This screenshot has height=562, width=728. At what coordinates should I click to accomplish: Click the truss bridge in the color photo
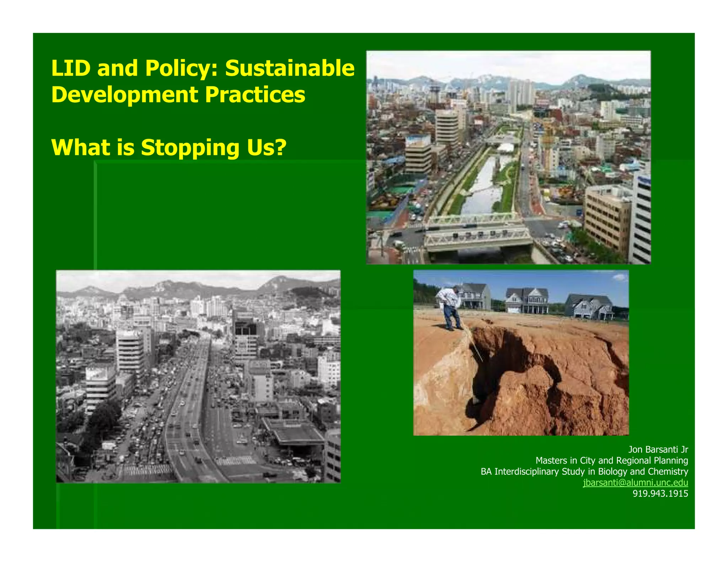point(478,233)
